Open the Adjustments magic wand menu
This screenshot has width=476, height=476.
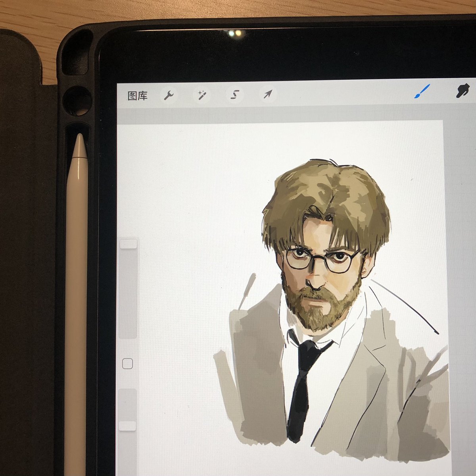[x=202, y=95]
